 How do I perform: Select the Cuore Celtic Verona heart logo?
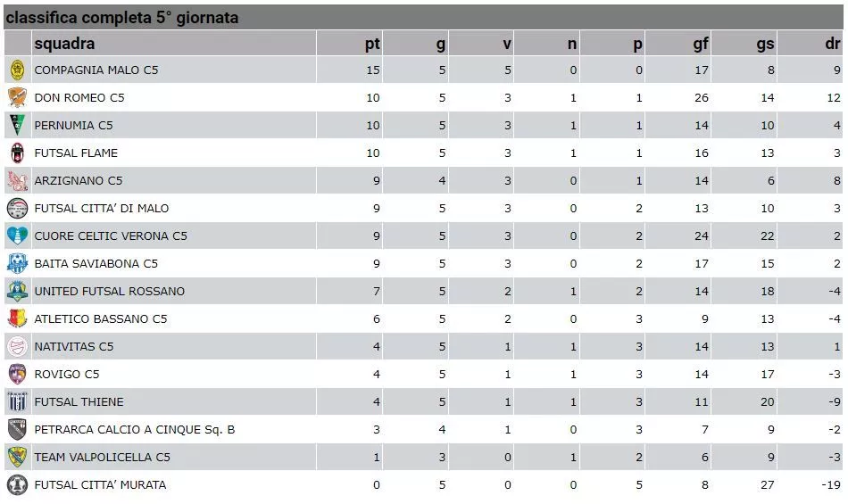pyautogui.click(x=17, y=236)
